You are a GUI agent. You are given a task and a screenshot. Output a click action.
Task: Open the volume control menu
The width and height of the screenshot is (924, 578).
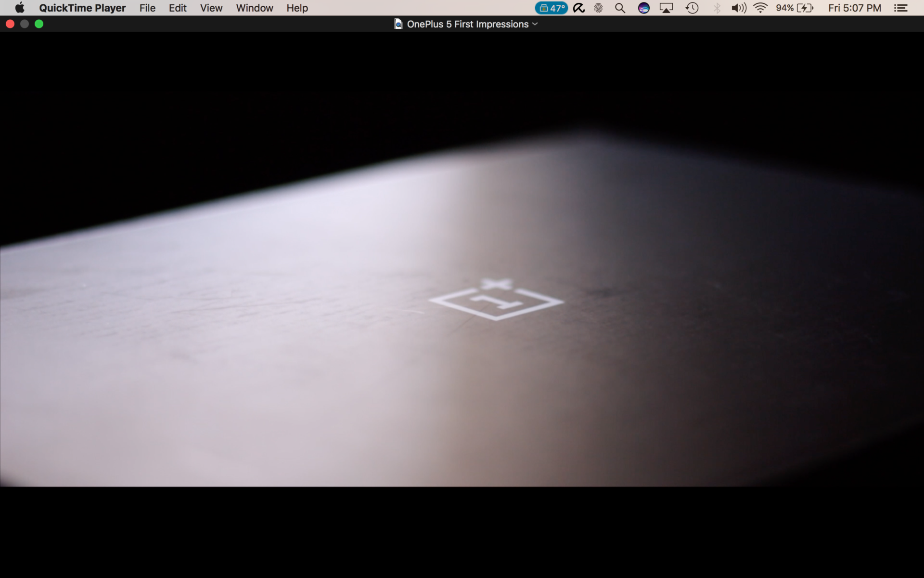click(x=739, y=8)
